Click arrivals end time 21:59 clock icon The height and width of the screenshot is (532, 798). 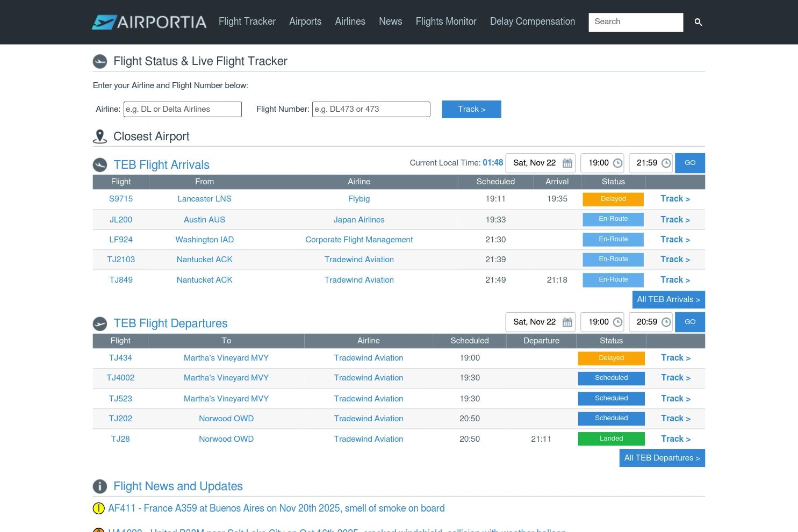[x=666, y=163]
